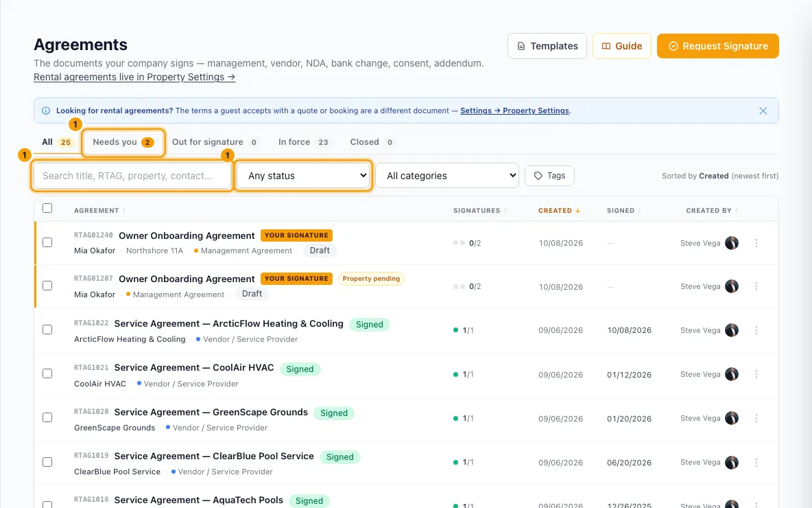Image resolution: width=812 pixels, height=508 pixels.
Task: Sort by the Created By column
Action: (x=712, y=211)
